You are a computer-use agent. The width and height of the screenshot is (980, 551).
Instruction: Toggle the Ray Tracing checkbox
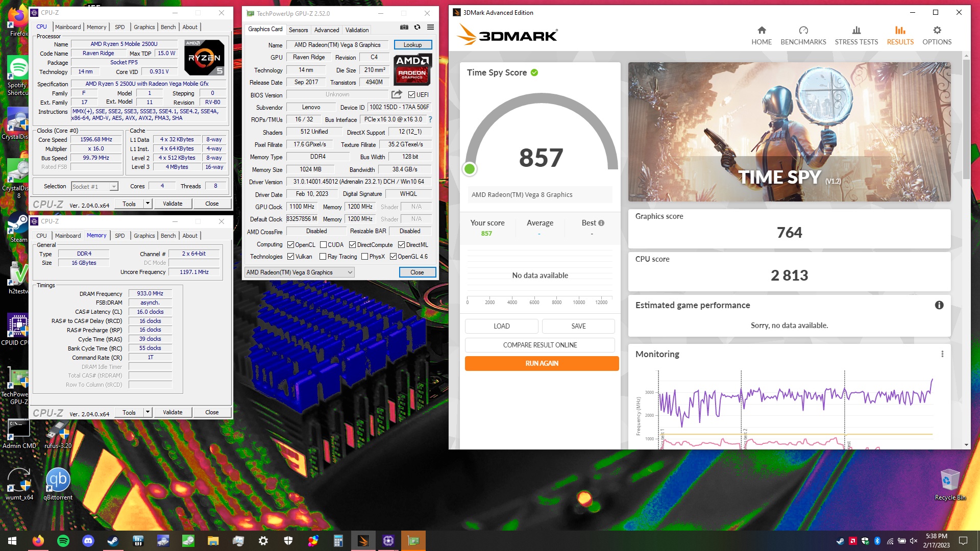point(323,257)
